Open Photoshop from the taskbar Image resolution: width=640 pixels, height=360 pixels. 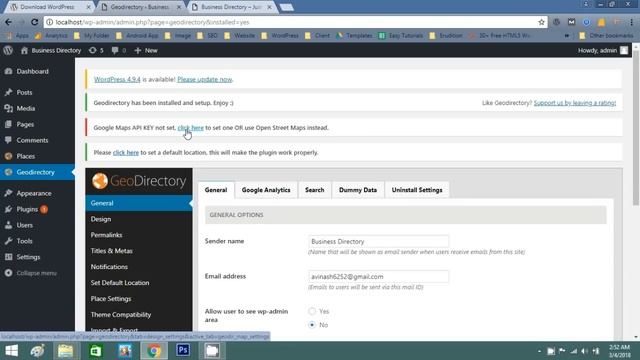point(183,351)
